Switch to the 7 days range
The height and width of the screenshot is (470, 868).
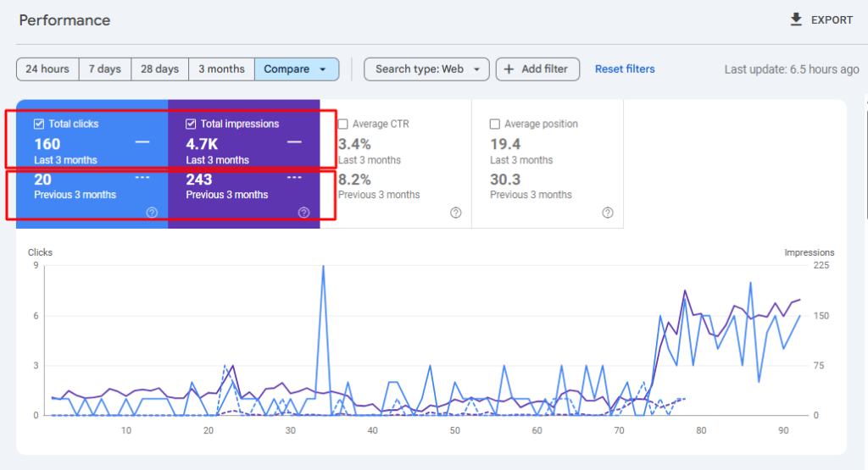105,69
